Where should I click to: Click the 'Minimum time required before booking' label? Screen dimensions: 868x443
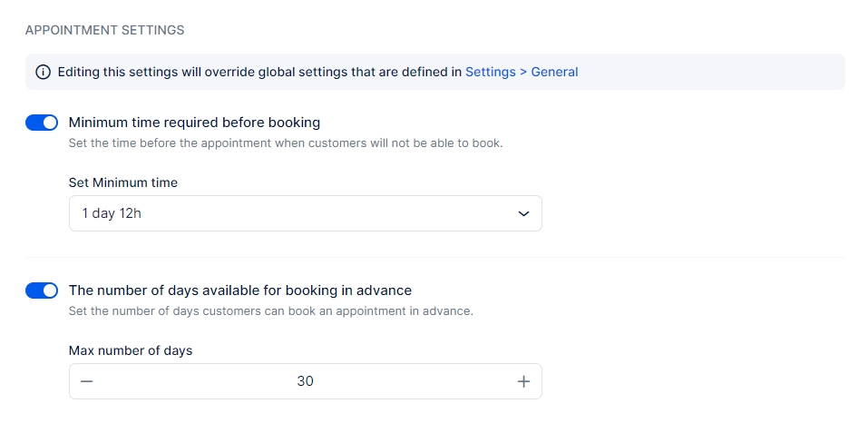(194, 123)
